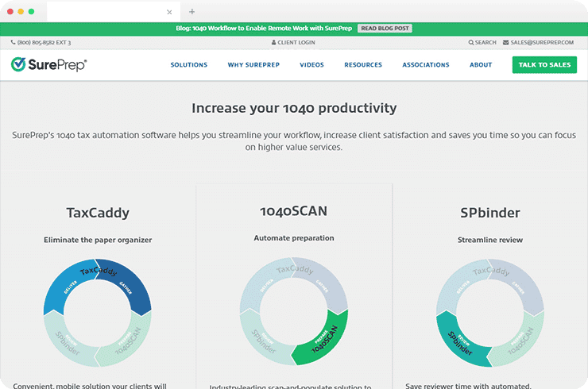Click the SPbinder workflow ring diagram
This screenshot has height=389, width=588.
click(489, 313)
